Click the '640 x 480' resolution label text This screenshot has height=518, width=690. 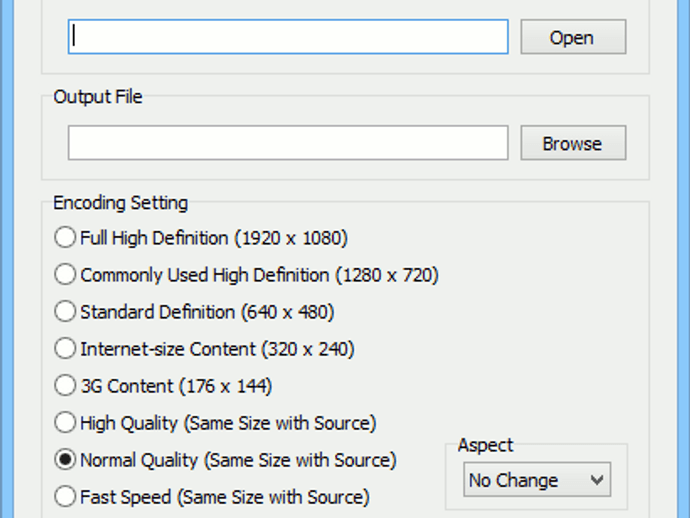[x=287, y=312]
